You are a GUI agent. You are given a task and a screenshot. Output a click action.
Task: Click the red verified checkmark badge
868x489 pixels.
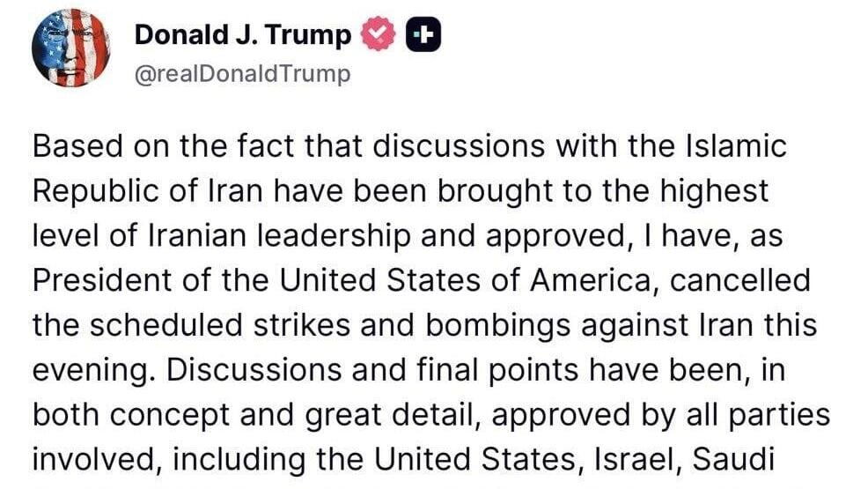(x=378, y=33)
